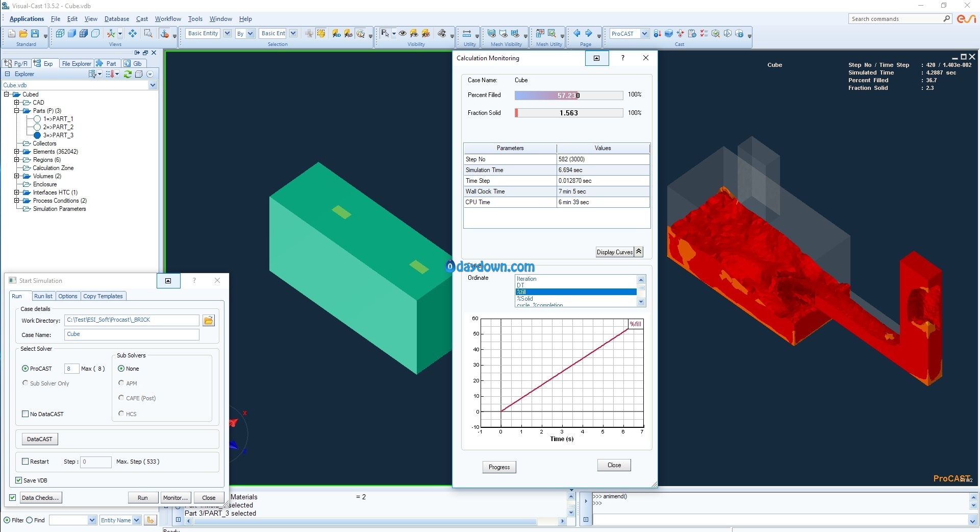Choose the Sub Solver Only radio option
980x532 pixels.
click(x=25, y=383)
